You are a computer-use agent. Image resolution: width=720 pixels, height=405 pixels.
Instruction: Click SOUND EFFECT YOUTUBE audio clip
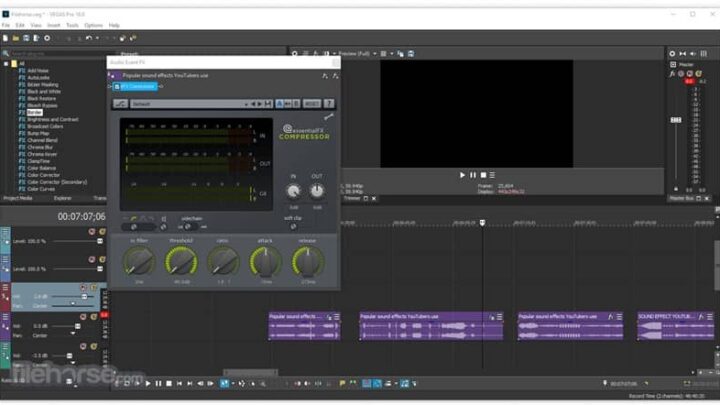pos(675,326)
